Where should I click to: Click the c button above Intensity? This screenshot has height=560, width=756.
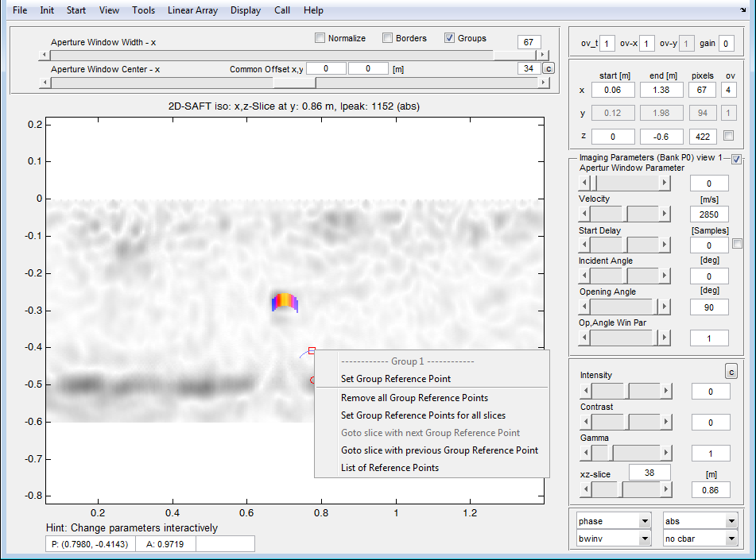click(731, 372)
